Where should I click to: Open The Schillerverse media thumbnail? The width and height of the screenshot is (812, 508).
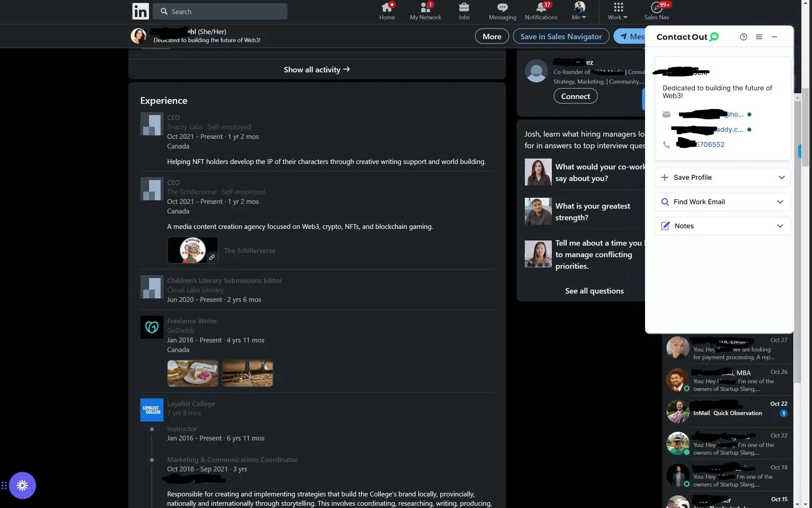(193, 250)
